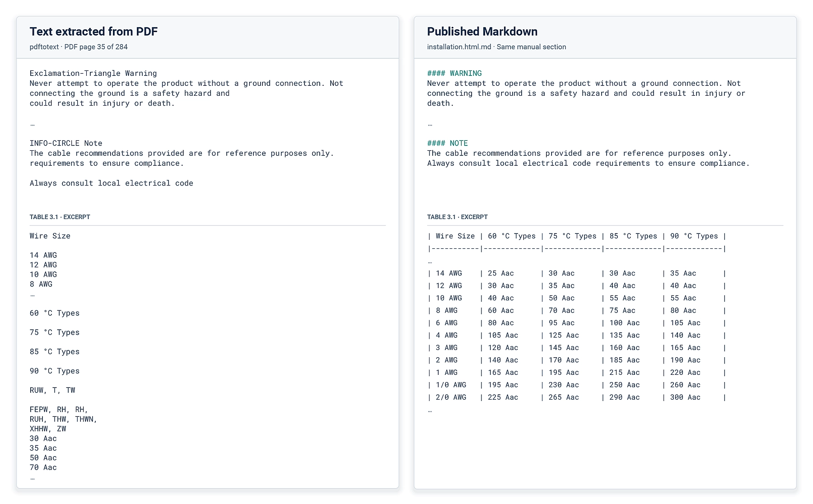Click the '#### WARNING' markdown heading

[454, 73]
